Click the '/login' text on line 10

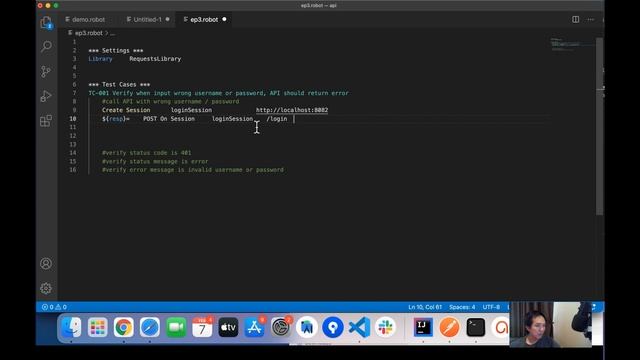point(277,118)
